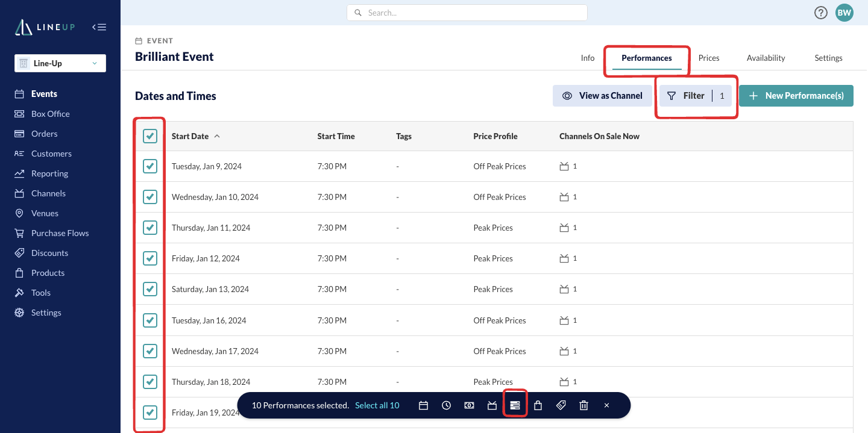Open the Filter button
868x433 pixels.
pyautogui.click(x=696, y=96)
